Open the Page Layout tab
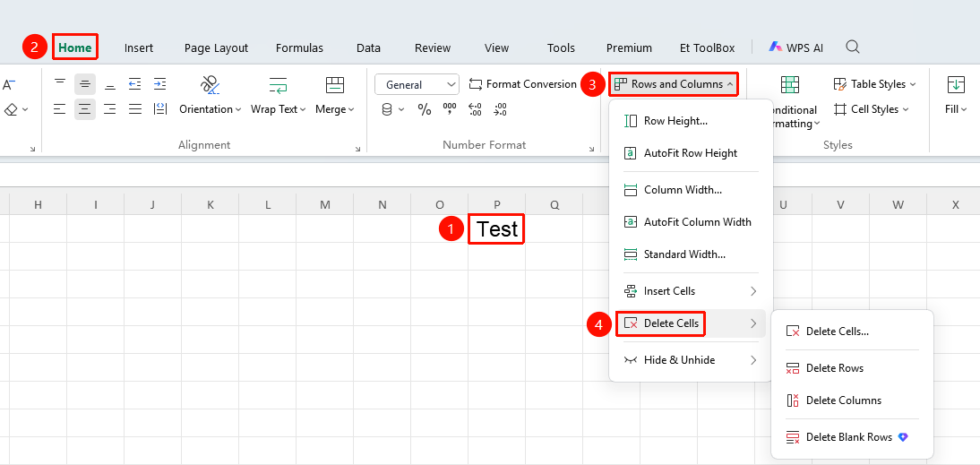 pos(216,48)
